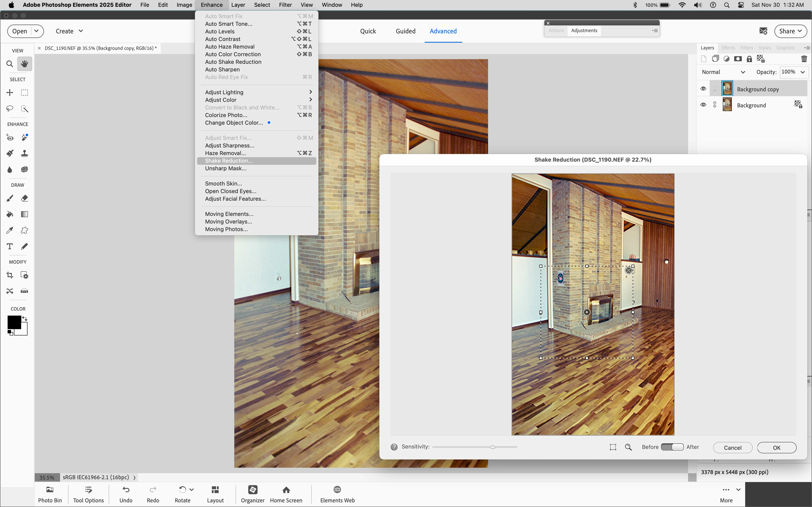Open the Organizer
812x507 pixels.
[253, 494]
